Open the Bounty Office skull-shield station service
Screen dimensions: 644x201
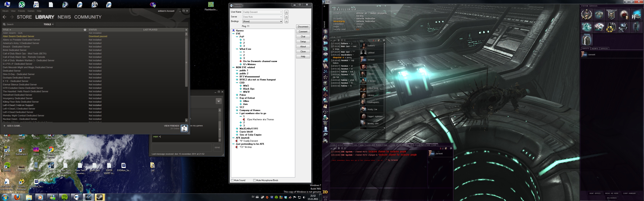tap(611, 15)
